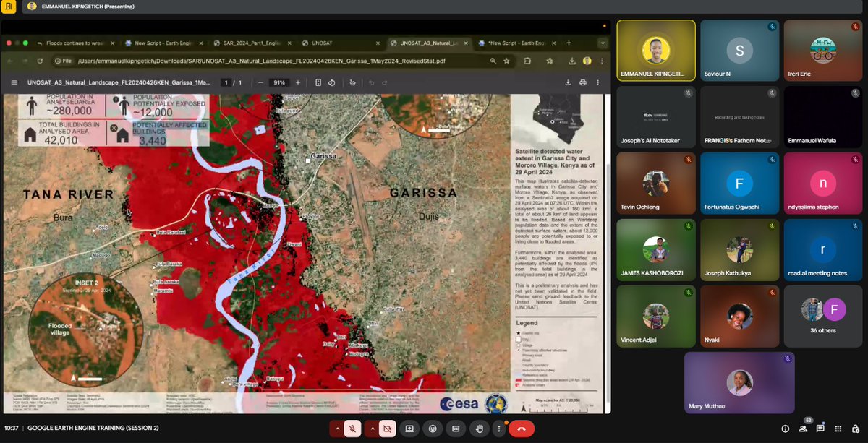
Task: Expand the tab search chevron in browser
Action: click(x=602, y=43)
